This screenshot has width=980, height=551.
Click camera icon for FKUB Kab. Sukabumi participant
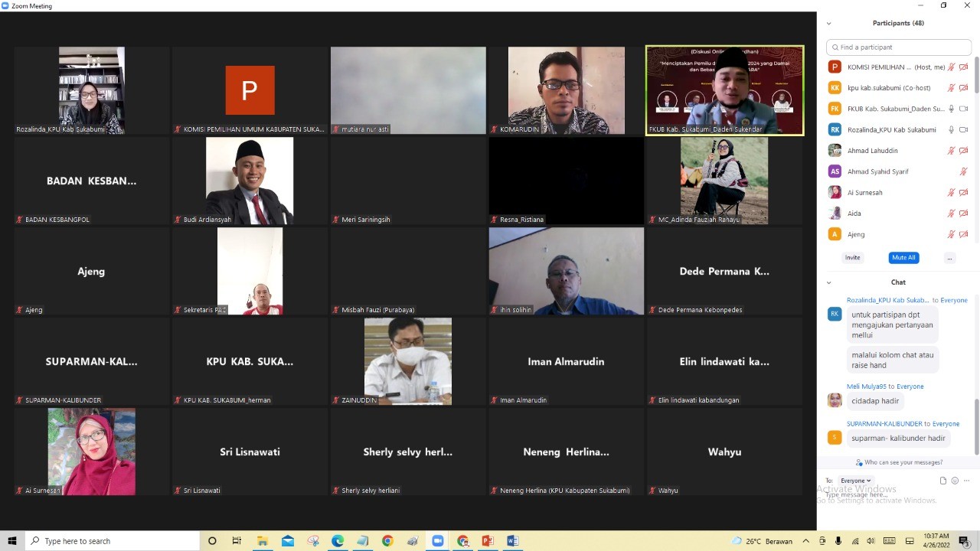coord(963,109)
